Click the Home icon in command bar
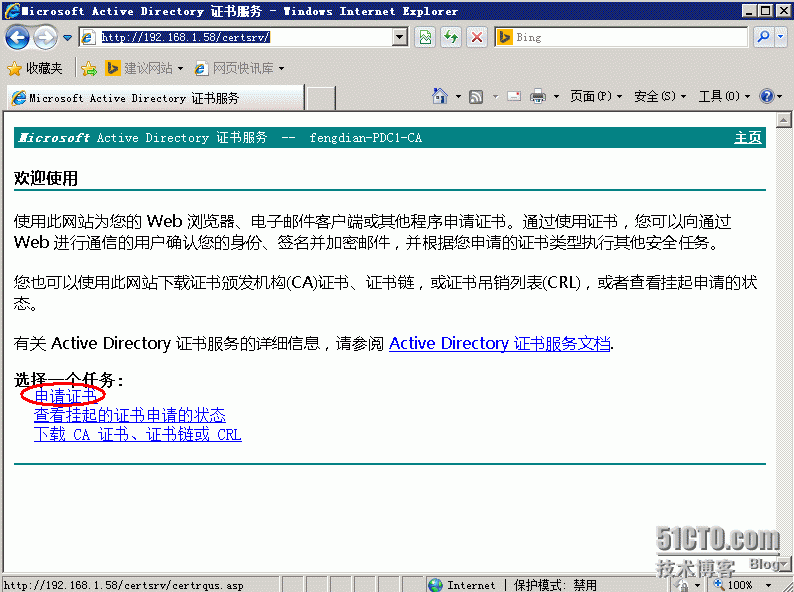Viewport: 794px width, 592px height. click(x=440, y=96)
